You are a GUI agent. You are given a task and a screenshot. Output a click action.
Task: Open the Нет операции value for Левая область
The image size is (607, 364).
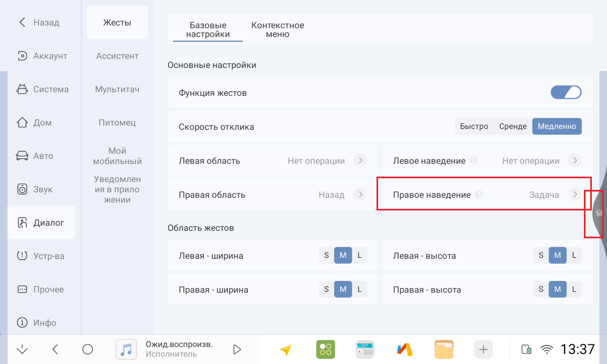click(316, 161)
